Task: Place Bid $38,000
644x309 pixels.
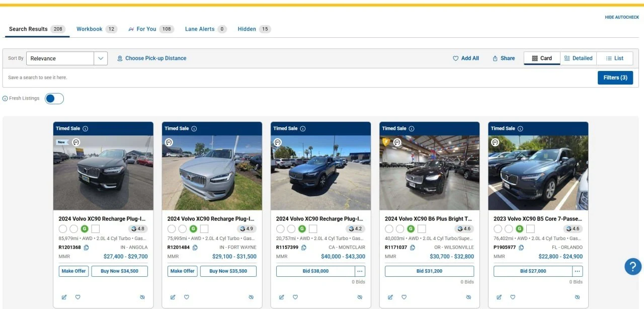Action: 315,271
